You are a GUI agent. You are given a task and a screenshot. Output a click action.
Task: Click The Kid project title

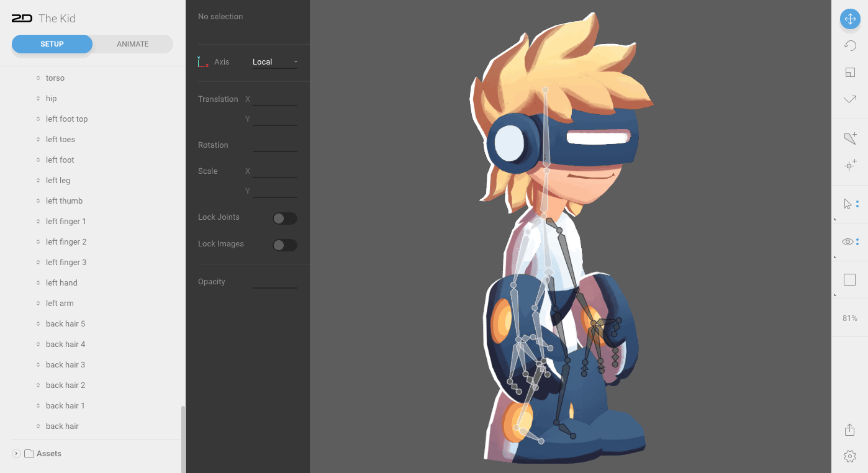(57, 19)
